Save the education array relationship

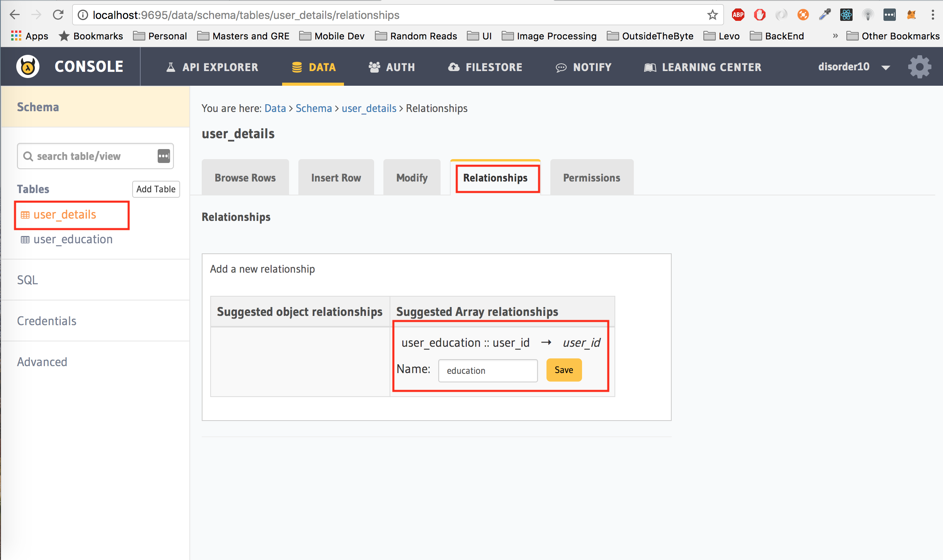(x=563, y=370)
